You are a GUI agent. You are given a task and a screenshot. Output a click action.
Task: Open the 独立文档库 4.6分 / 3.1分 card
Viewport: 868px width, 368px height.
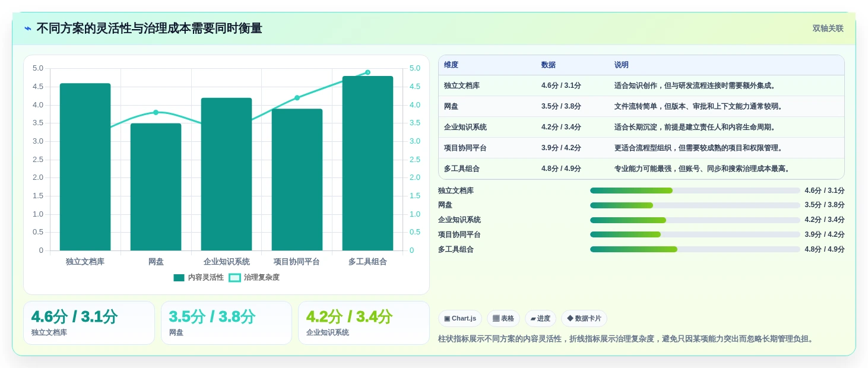coord(89,323)
